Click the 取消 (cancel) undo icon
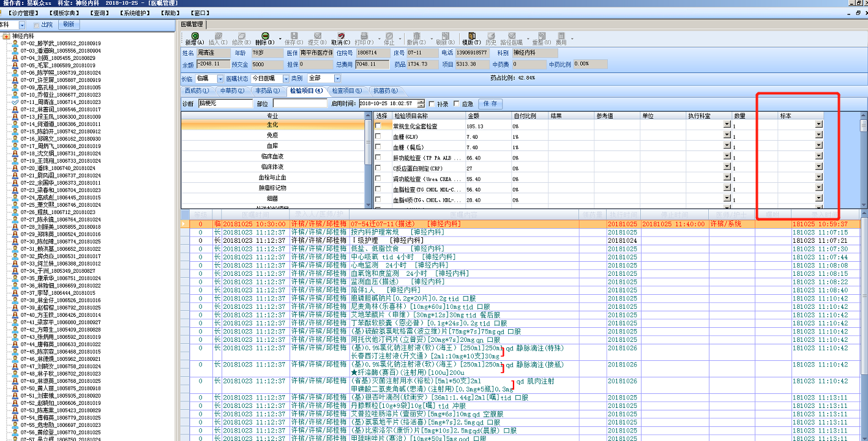This screenshot has height=441, width=868. click(x=340, y=37)
